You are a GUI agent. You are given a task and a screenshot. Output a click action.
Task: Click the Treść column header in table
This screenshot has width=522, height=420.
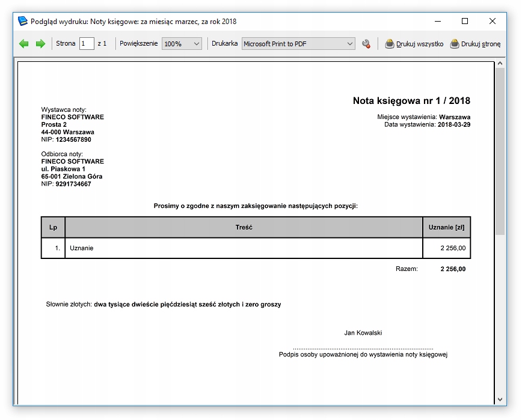pos(244,228)
